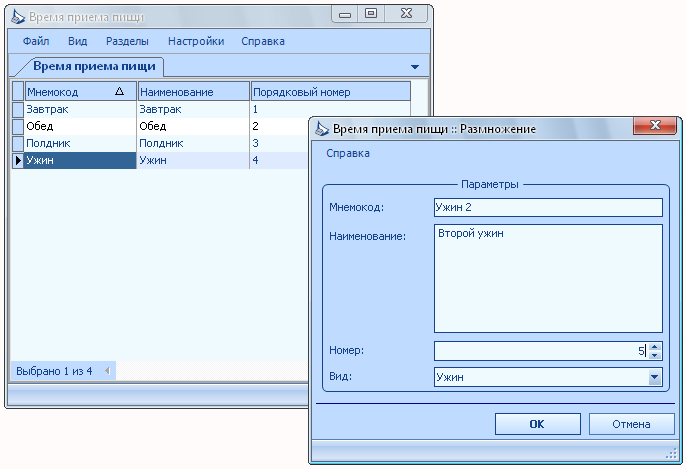Click Завтрак in the Наименование column

tap(193, 109)
